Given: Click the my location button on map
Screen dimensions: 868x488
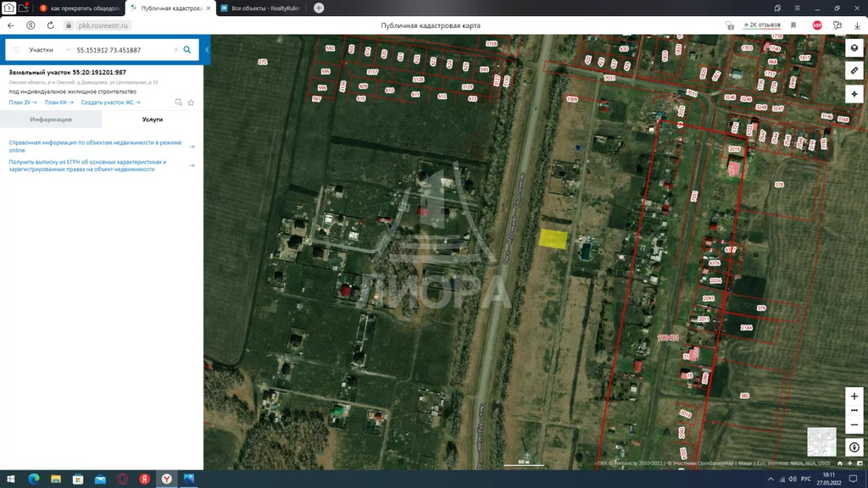Looking at the screenshot, I should (854, 447).
